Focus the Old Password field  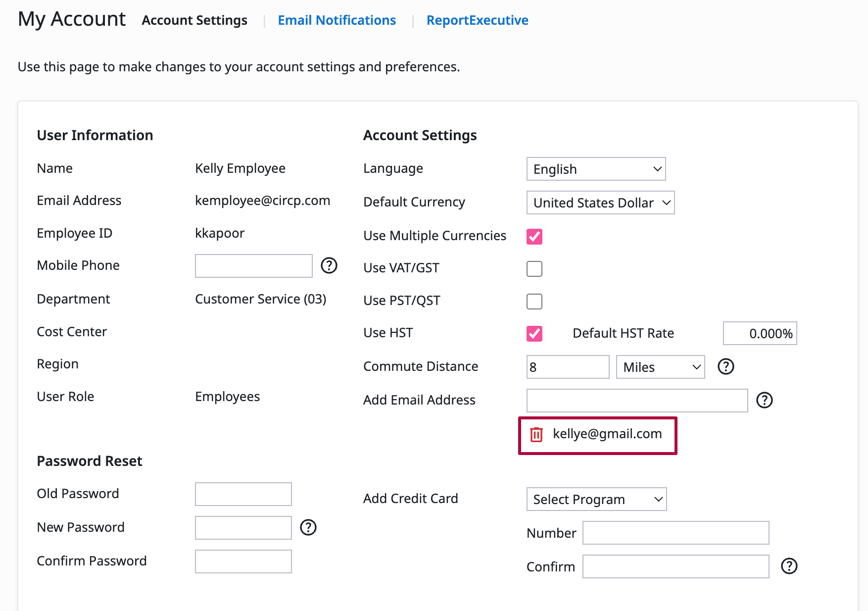243,494
